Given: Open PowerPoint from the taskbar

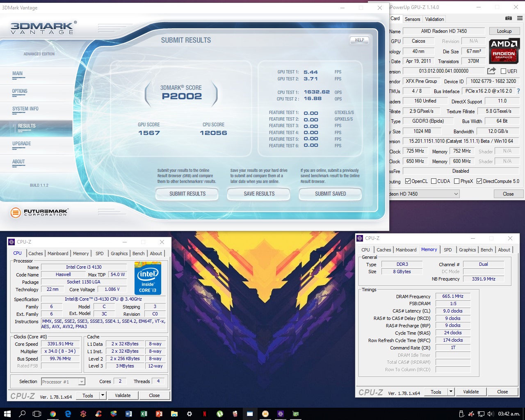Looking at the screenshot, I should [x=159, y=414].
